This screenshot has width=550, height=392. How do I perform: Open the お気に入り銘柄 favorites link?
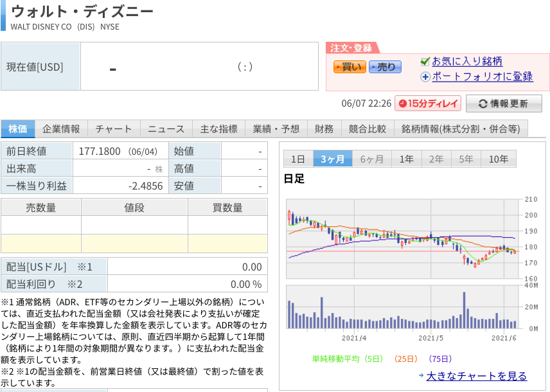(467, 62)
